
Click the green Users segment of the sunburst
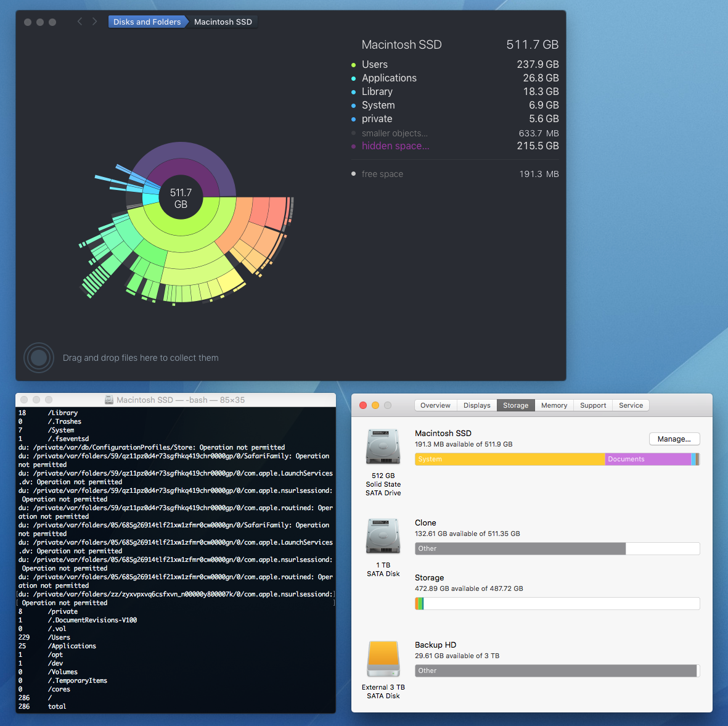(x=181, y=228)
